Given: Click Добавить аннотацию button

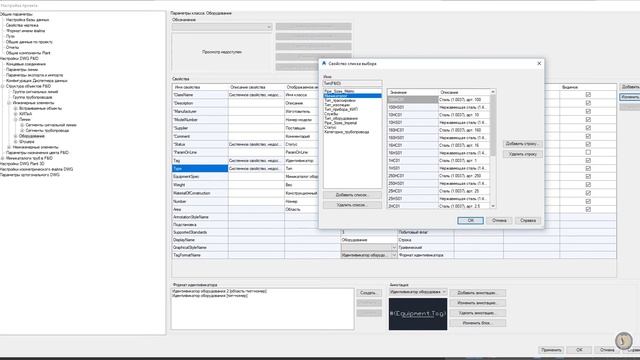Looking at the screenshot, I should point(477,293).
